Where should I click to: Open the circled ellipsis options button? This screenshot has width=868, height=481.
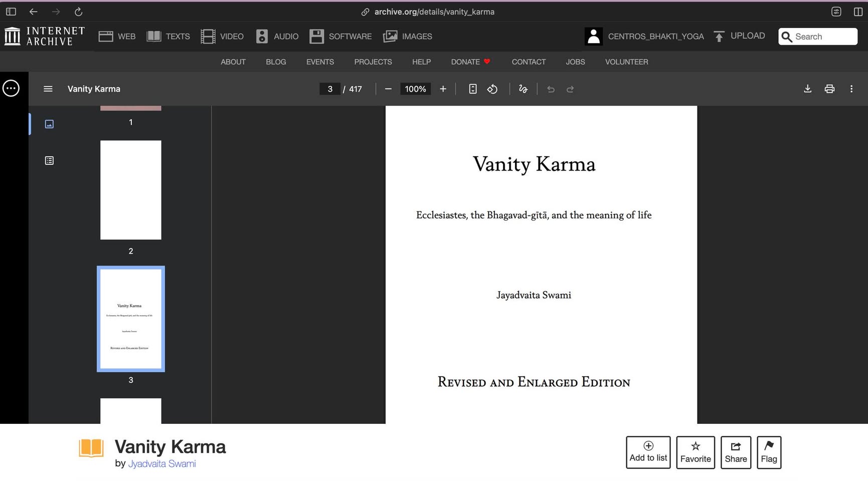pos(11,88)
